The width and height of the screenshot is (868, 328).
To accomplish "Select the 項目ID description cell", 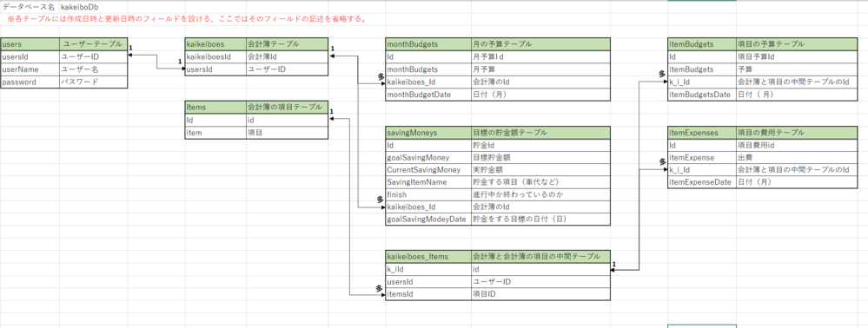I will pos(540,294).
